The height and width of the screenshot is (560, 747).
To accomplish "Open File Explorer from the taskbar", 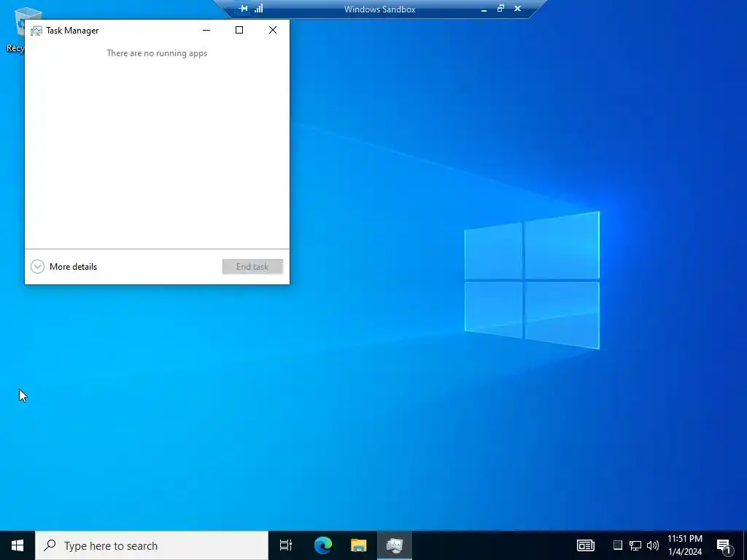I will coord(359,545).
